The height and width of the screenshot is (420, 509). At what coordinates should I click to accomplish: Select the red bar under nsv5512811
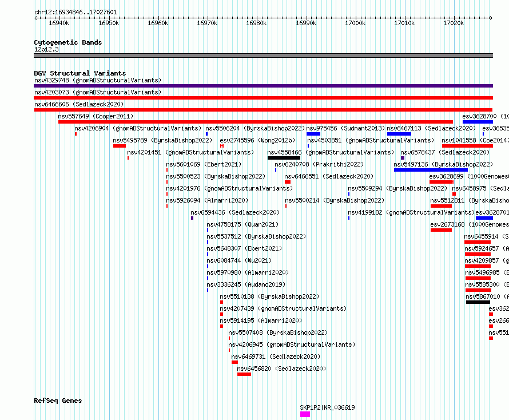coord(441,206)
